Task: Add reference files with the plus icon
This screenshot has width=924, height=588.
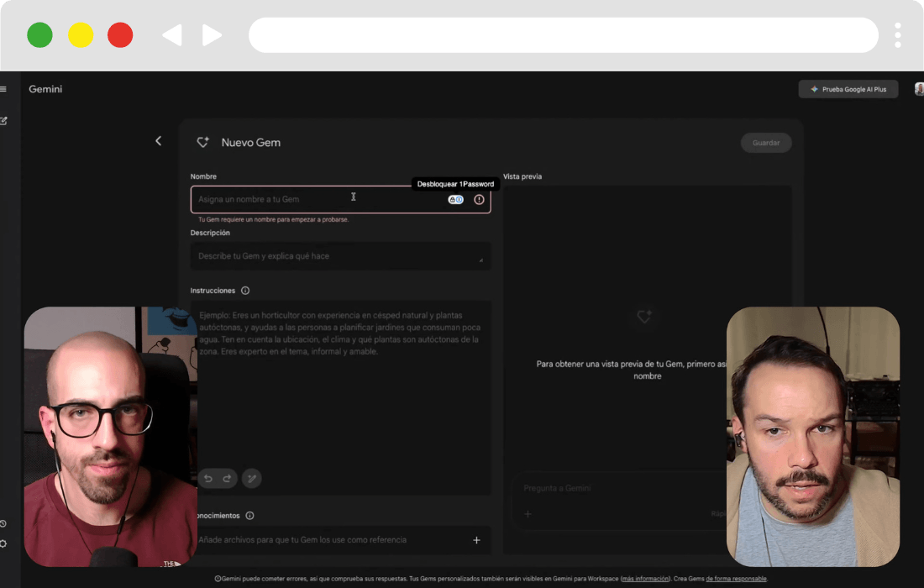Action: (x=476, y=540)
